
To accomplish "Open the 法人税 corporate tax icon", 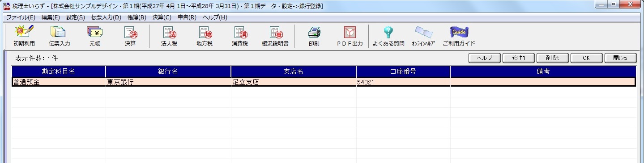I will point(169,36).
